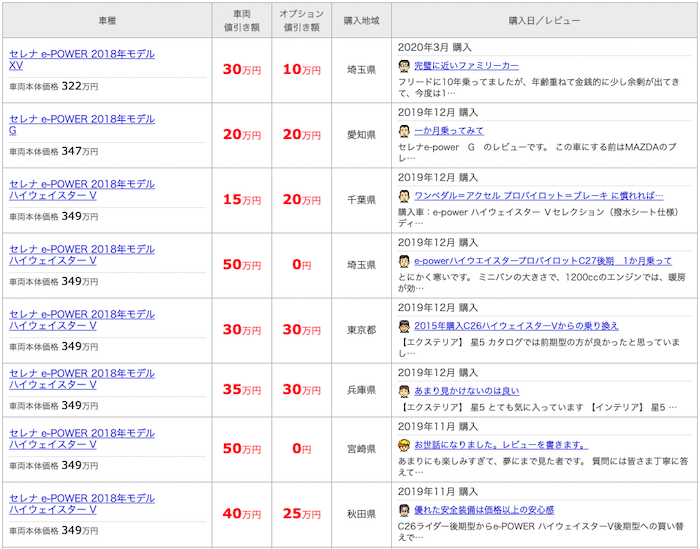Open the ハイウェイスター V model link in the 東京都 row
This screenshot has width=700, height=549.
click(82, 320)
